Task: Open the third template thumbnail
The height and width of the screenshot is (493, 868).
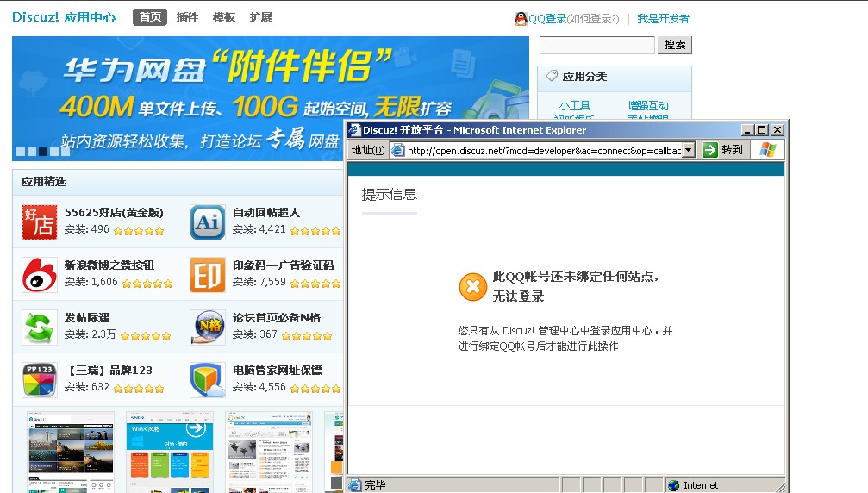Action: [268, 452]
